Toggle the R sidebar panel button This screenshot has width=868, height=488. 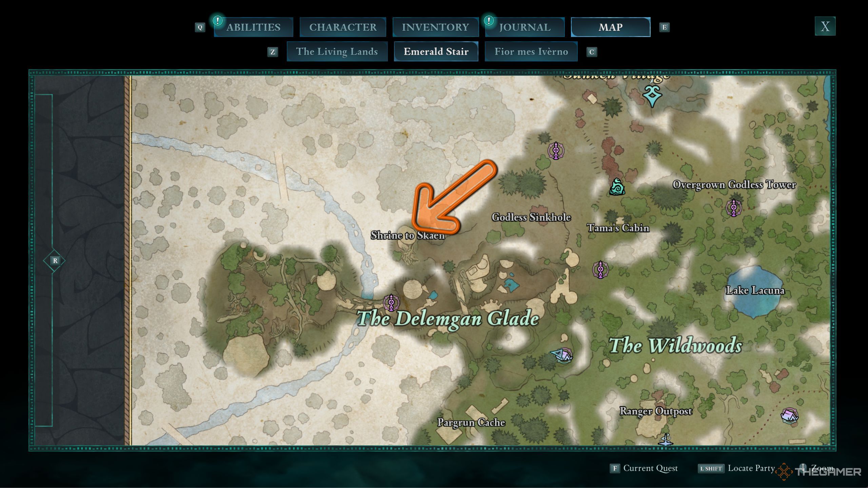pos(55,260)
